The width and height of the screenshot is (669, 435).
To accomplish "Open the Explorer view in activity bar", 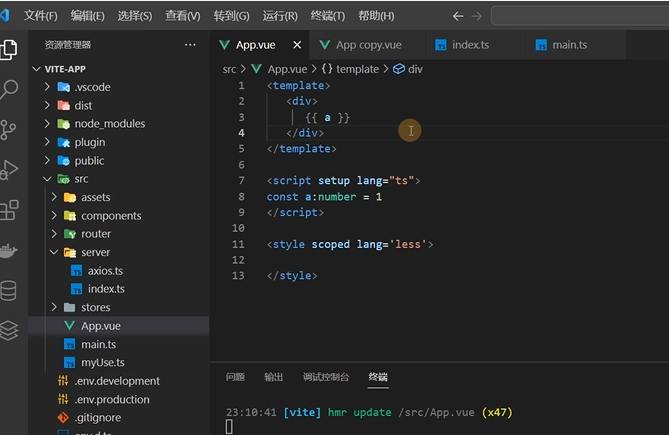I will coord(9,49).
